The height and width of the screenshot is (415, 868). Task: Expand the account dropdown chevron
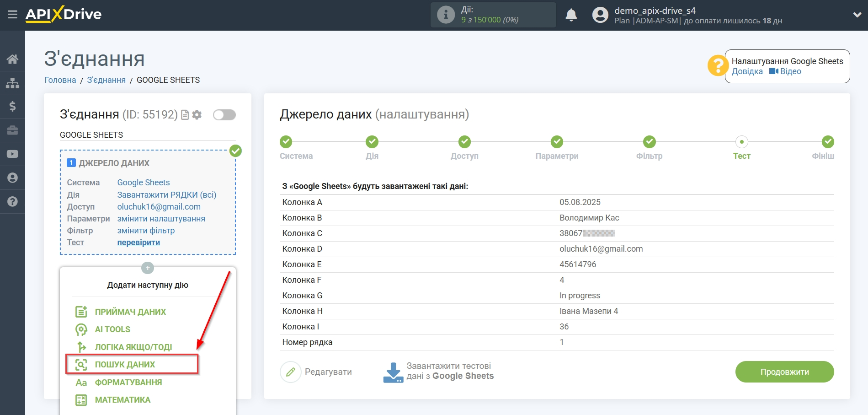[857, 15]
